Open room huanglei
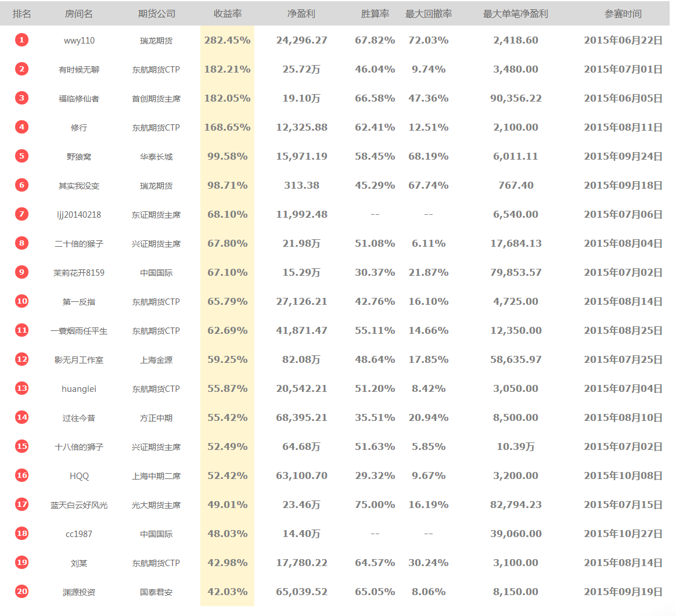This screenshot has height=616, width=676. pos(79,389)
